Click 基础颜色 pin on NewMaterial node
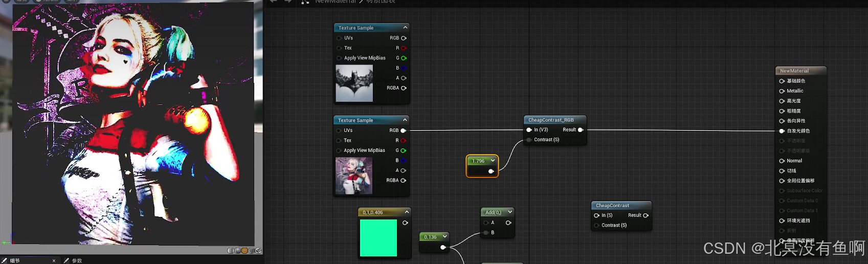The image size is (868, 264). [x=782, y=81]
